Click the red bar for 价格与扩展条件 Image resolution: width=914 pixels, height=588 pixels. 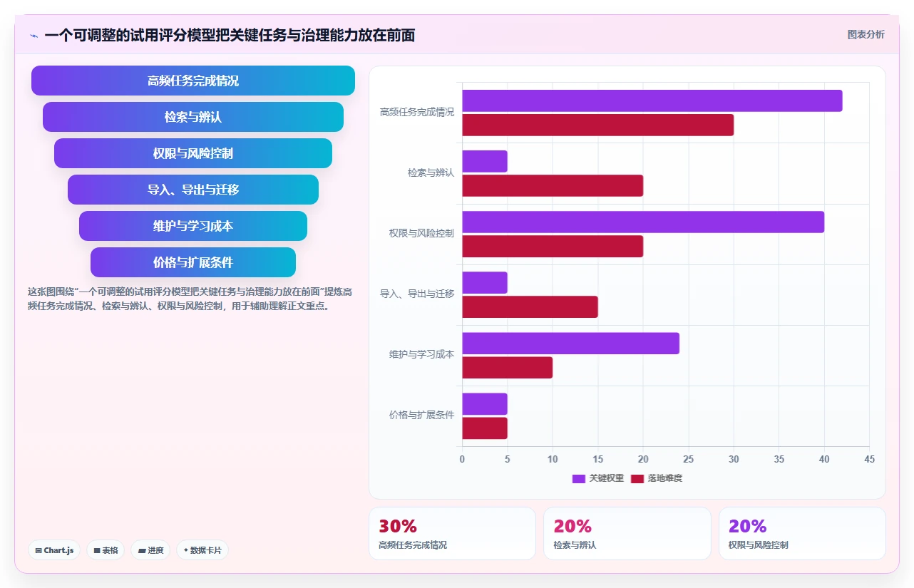485,428
